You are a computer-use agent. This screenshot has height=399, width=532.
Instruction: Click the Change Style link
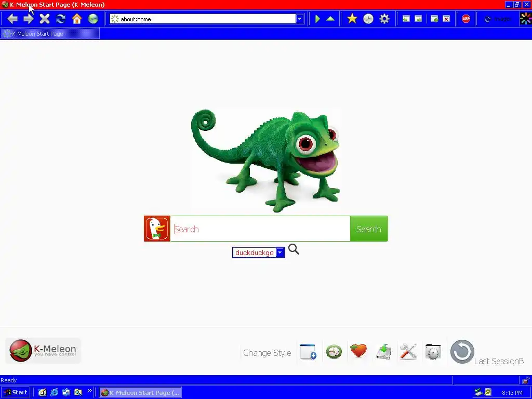(x=267, y=353)
